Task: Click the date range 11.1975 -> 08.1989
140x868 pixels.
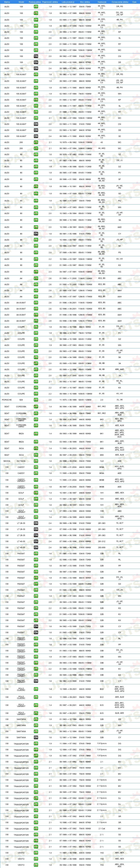Action: pyautogui.click(x=68, y=400)
